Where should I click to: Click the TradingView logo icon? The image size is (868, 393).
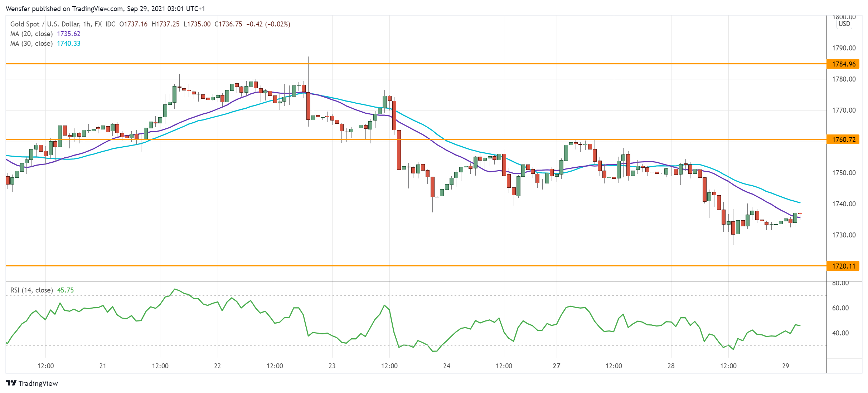(11, 383)
